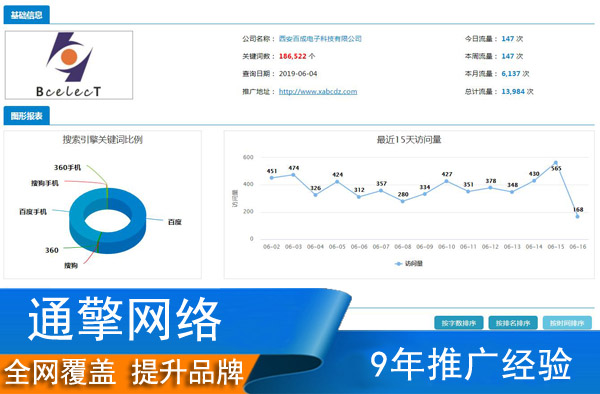
Task: Click this week's traffic value beside 本周流量
Action: coord(507,56)
